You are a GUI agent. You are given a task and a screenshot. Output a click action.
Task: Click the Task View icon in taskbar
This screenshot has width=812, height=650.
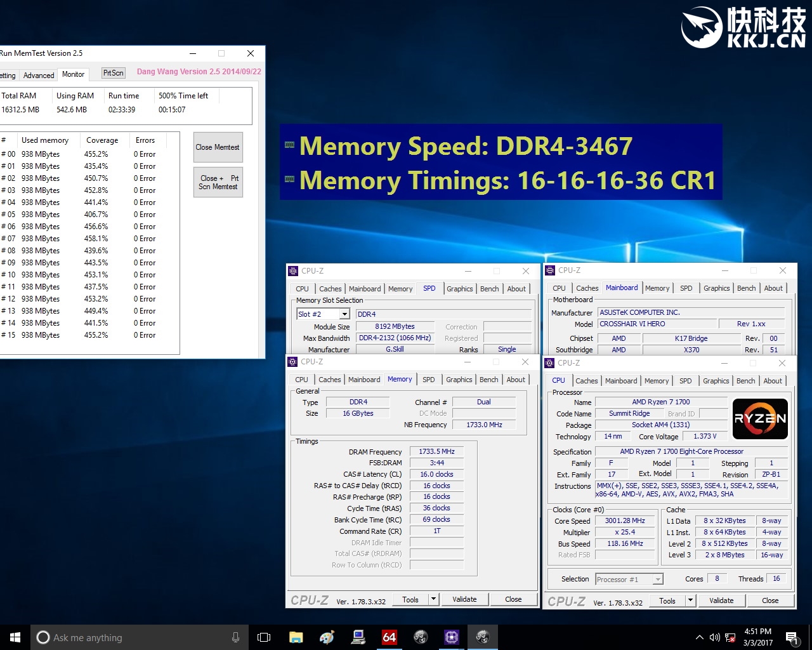[x=264, y=637]
